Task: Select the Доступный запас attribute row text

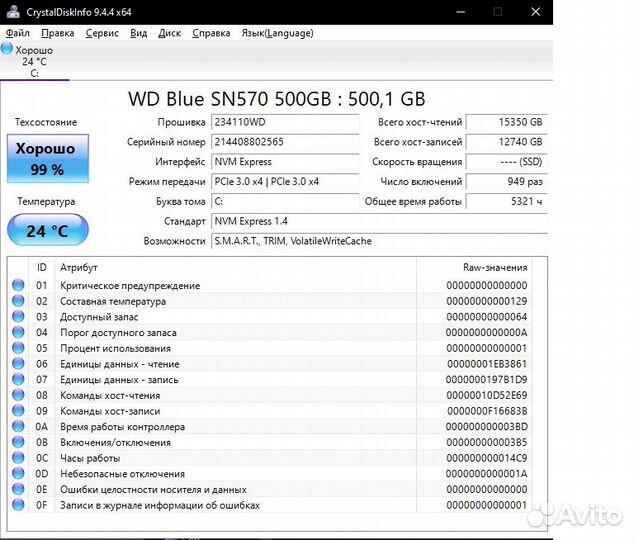Action: (x=99, y=317)
